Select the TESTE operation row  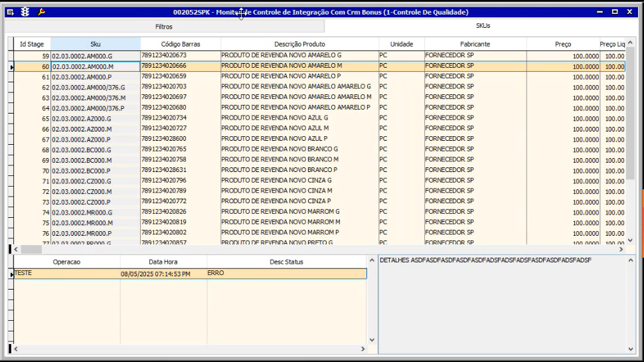66,274
